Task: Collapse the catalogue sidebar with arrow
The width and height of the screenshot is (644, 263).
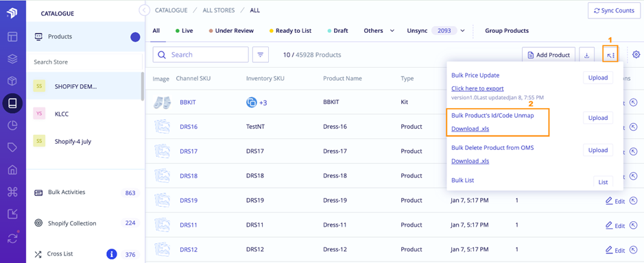Action: click(144, 10)
